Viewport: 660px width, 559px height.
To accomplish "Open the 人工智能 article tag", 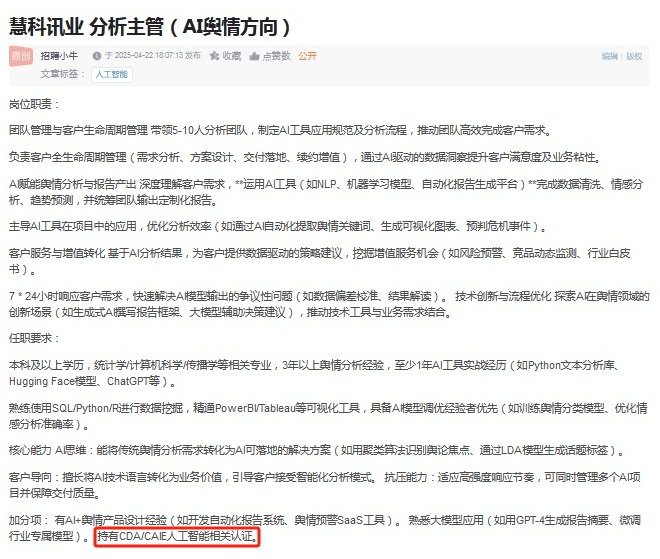I will click(112, 75).
